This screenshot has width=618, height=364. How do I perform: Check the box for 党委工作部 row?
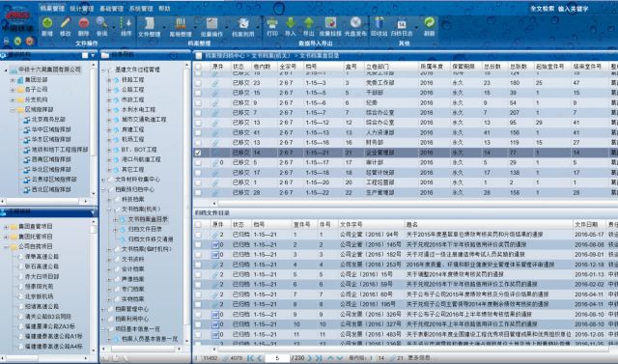click(x=198, y=83)
